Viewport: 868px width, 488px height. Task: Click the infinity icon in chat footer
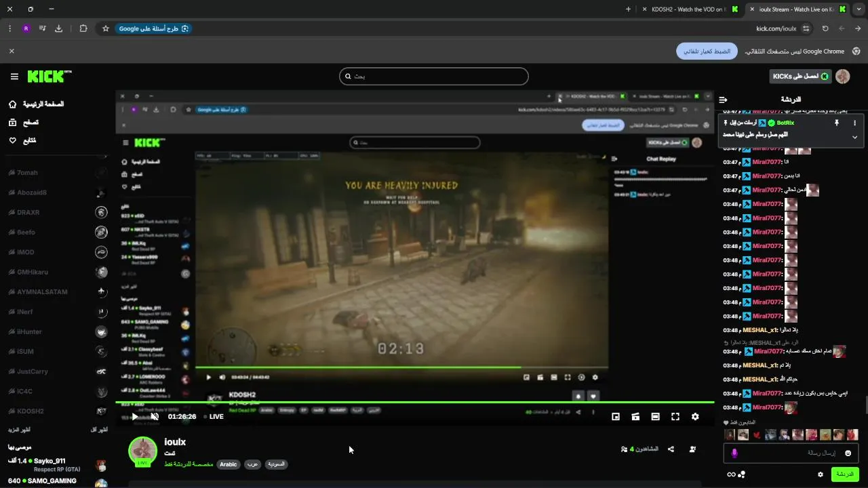click(731, 474)
